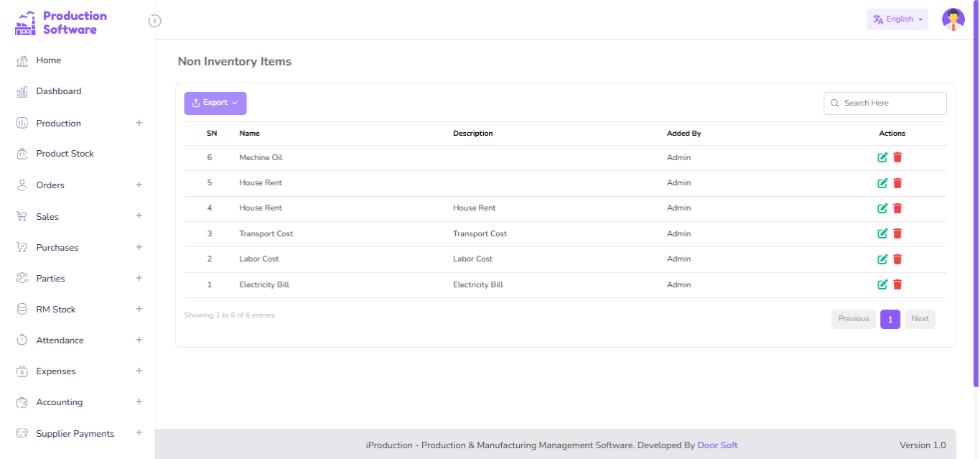The height and width of the screenshot is (459, 980).
Task: Open the Export dropdown
Action: point(215,103)
